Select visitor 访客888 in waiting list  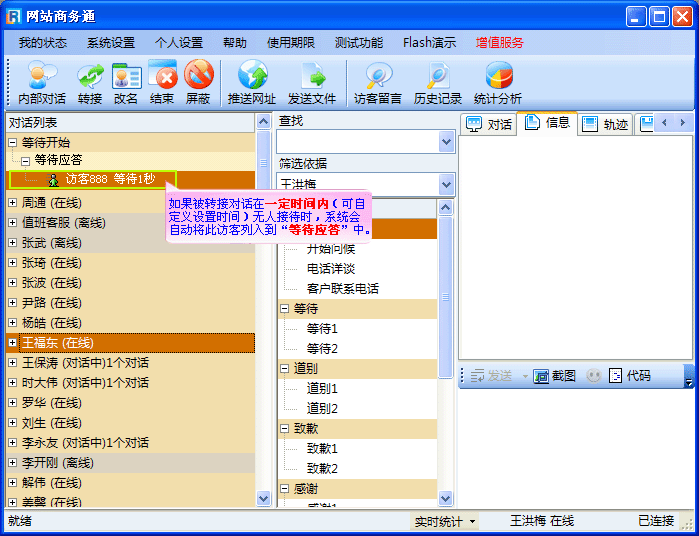(x=110, y=179)
